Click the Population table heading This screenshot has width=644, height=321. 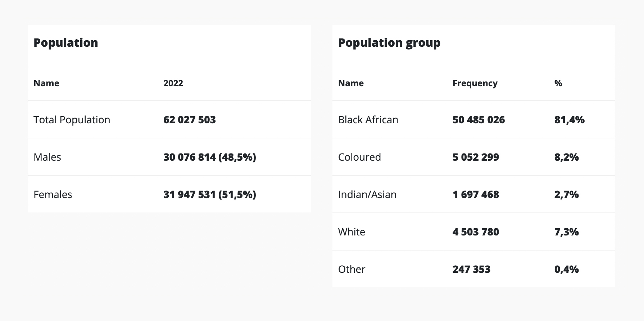(x=66, y=43)
